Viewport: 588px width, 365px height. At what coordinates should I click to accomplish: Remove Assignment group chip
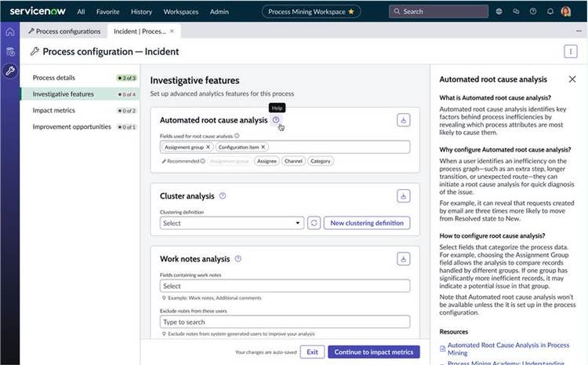tap(208, 147)
